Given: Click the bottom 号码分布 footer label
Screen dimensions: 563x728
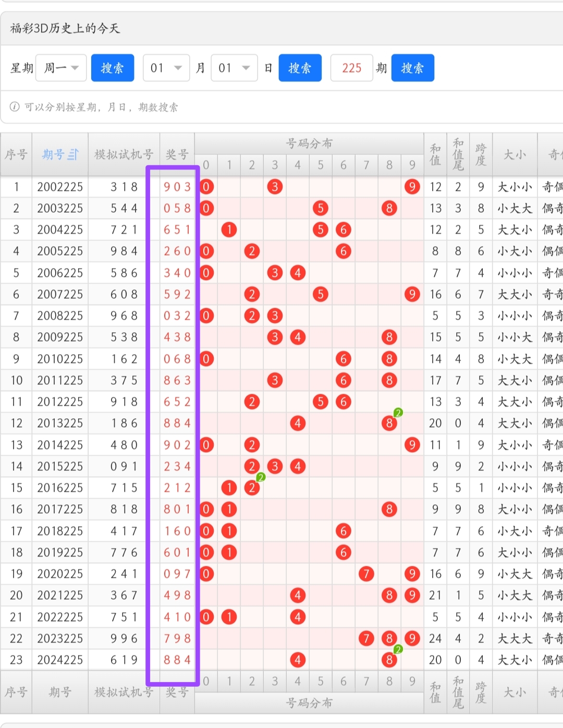Looking at the screenshot, I should (309, 702).
